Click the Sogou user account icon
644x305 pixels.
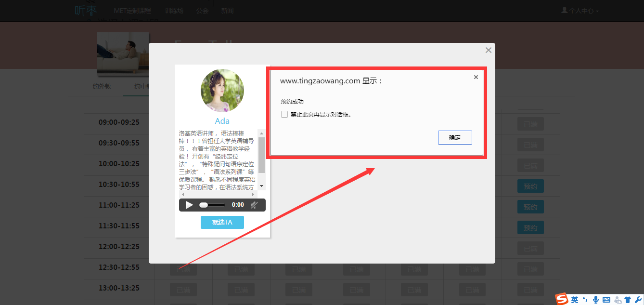pos(618,300)
